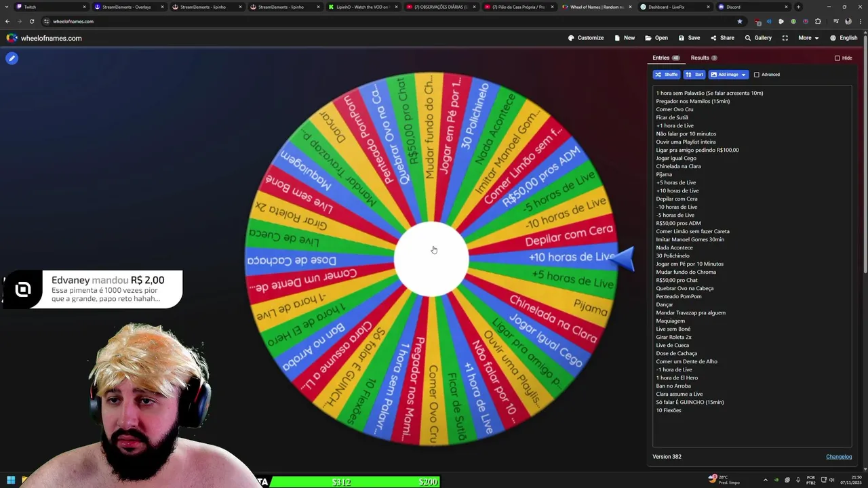Screen dimensions: 868x488
Task: Click entry 'Dose de Cachaça'
Action: click(x=676, y=353)
